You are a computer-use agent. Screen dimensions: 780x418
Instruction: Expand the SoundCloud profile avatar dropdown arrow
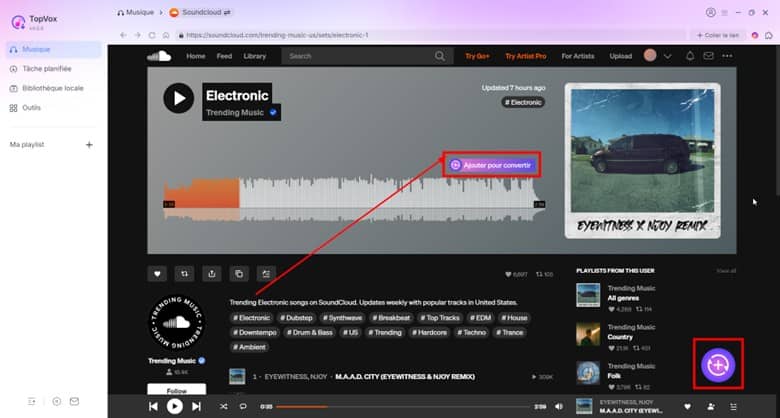(x=668, y=56)
